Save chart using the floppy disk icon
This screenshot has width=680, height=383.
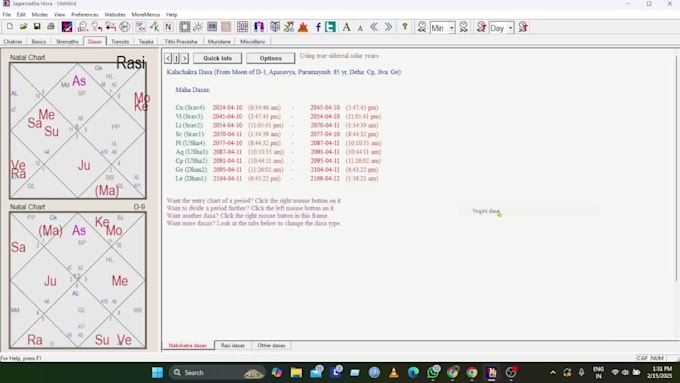(x=37, y=27)
